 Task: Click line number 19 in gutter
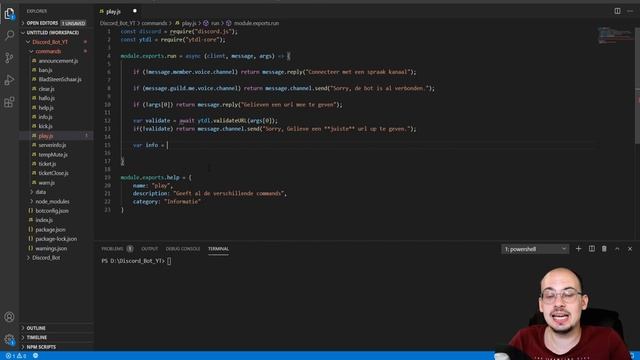pyautogui.click(x=107, y=178)
